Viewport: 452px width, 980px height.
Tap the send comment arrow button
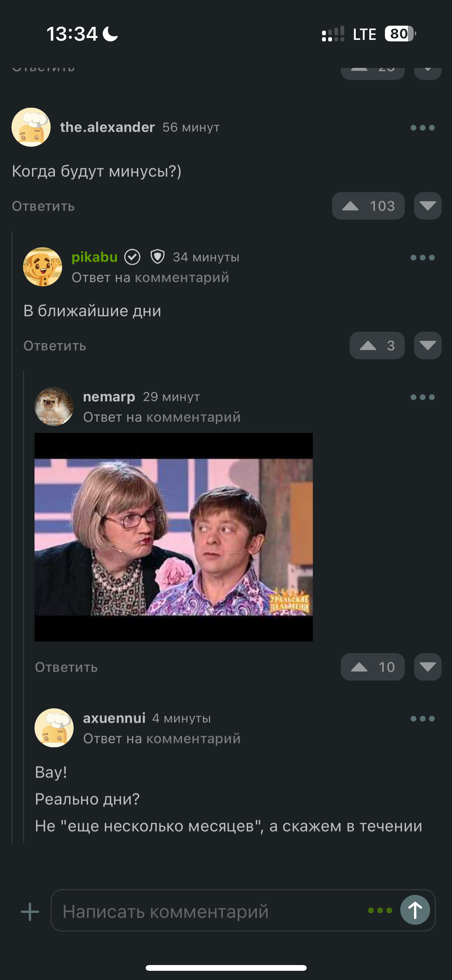click(x=415, y=910)
